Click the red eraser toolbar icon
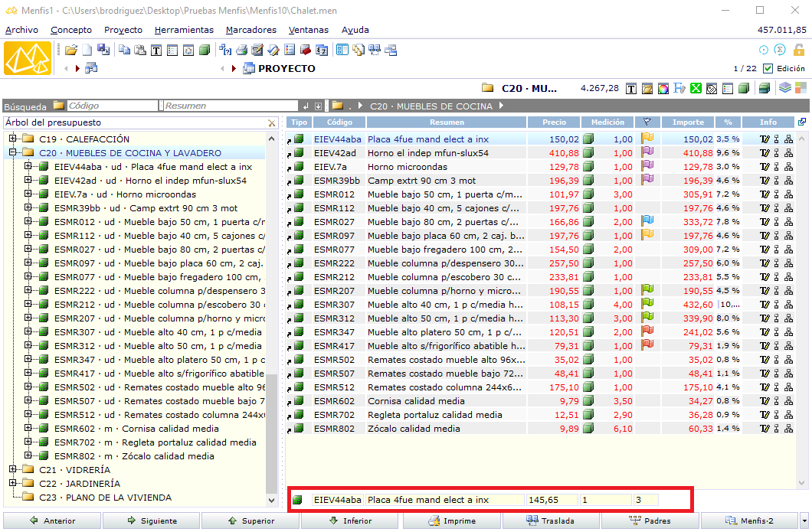Image resolution: width=812 pixels, height=532 pixels. click(x=306, y=51)
